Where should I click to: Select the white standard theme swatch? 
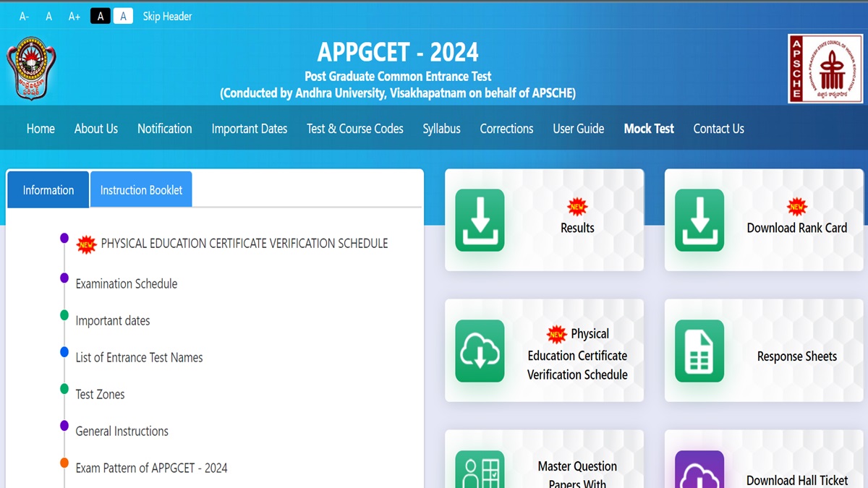(x=123, y=16)
